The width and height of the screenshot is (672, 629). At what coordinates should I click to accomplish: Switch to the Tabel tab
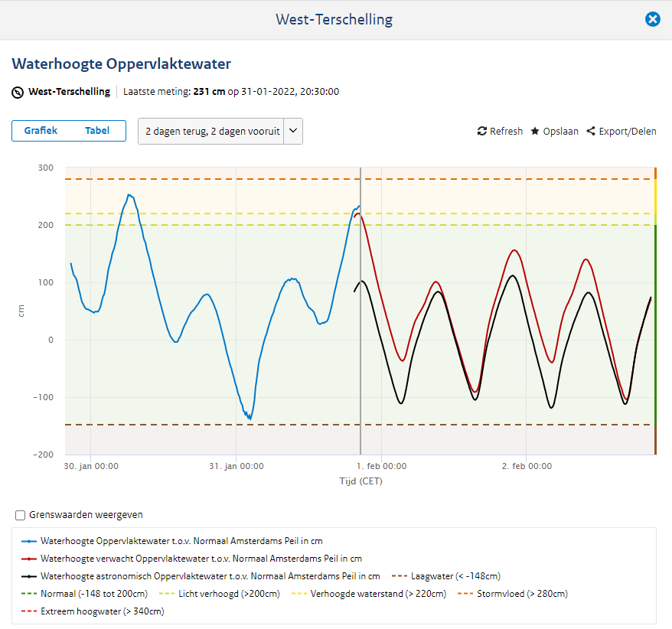tap(97, 131)
